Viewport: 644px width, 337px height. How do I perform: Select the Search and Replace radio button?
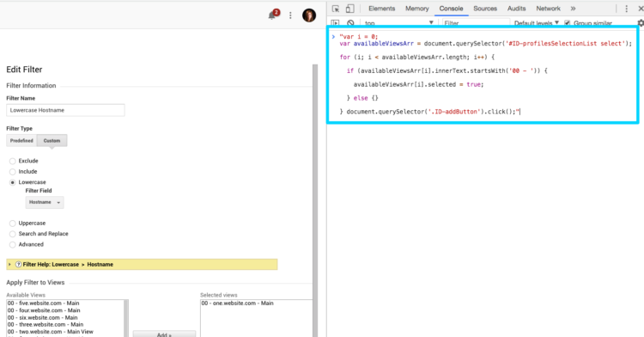click(x=12, y=234)
